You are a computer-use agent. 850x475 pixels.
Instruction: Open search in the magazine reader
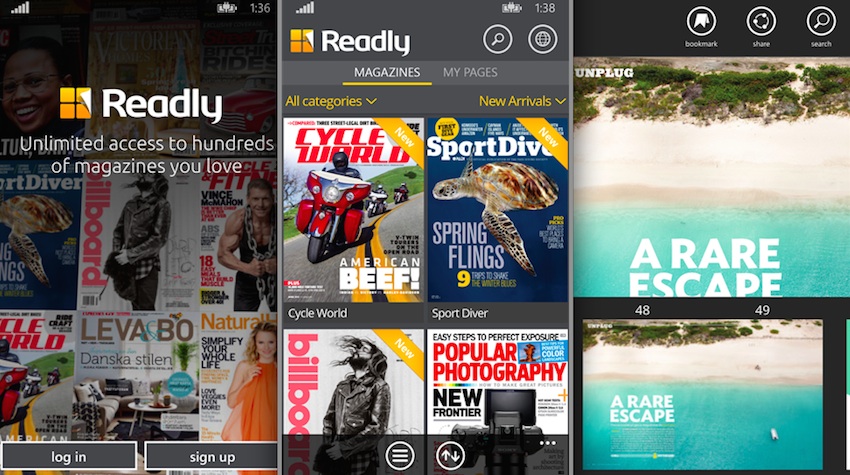point(821,21)
